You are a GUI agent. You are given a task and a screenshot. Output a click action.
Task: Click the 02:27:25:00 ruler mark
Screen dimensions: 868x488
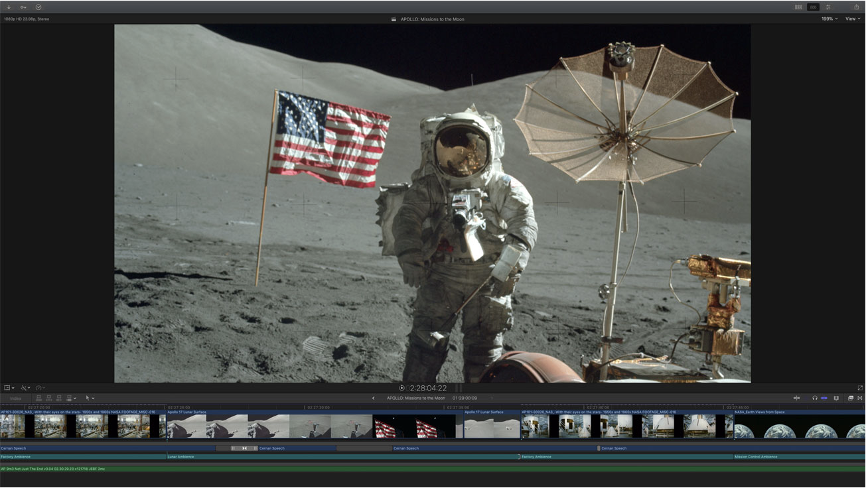pyautogui.click(x=179, y=407)
